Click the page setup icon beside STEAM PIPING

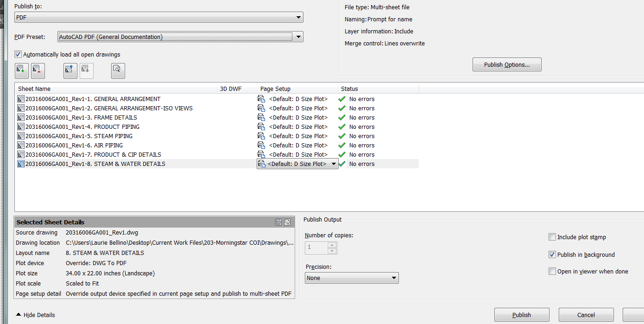pyautogui.click(x=262, y=136)
